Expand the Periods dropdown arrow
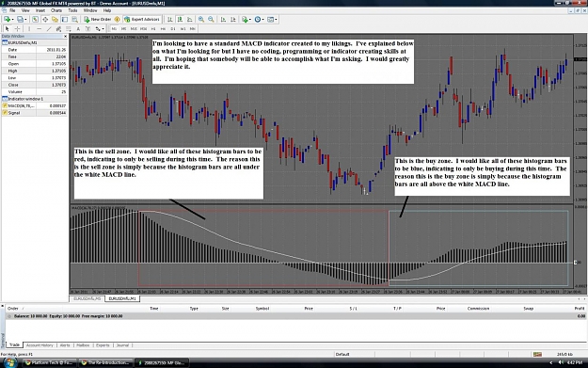588x368 pixels. [262, 19]
